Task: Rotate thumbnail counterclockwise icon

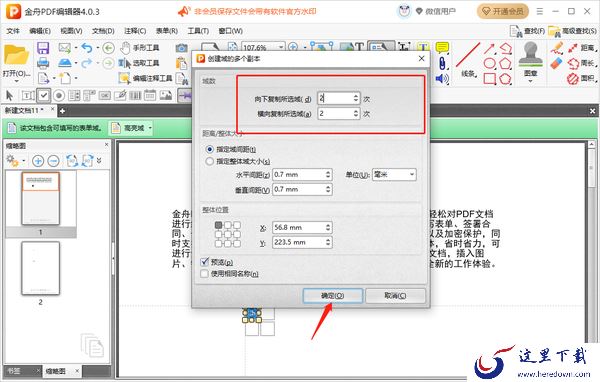Action: pos(72,161)
